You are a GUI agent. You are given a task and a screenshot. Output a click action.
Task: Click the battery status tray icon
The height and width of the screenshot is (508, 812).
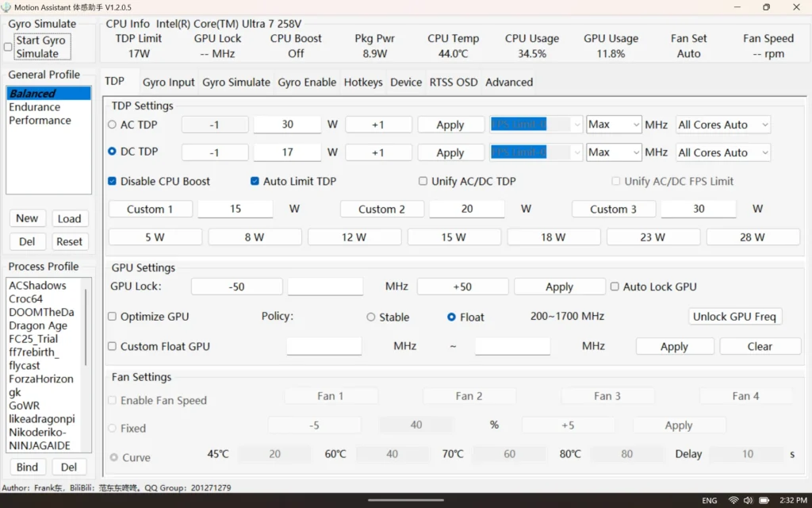point(762,500)
